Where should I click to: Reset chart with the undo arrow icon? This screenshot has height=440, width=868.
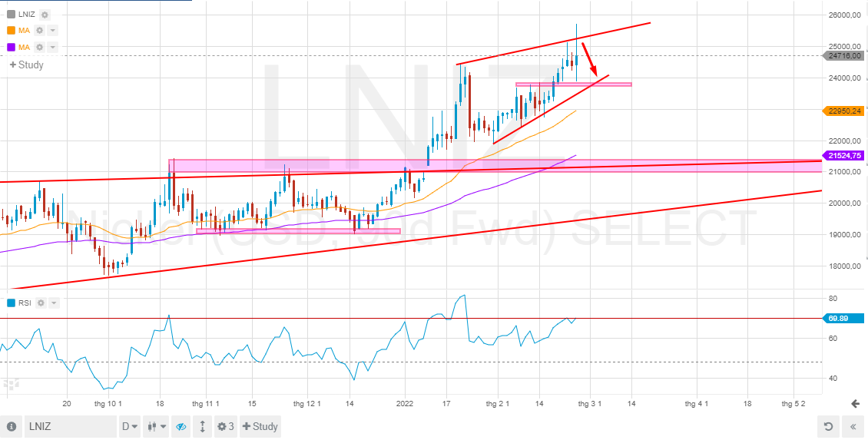click(828, 427)
